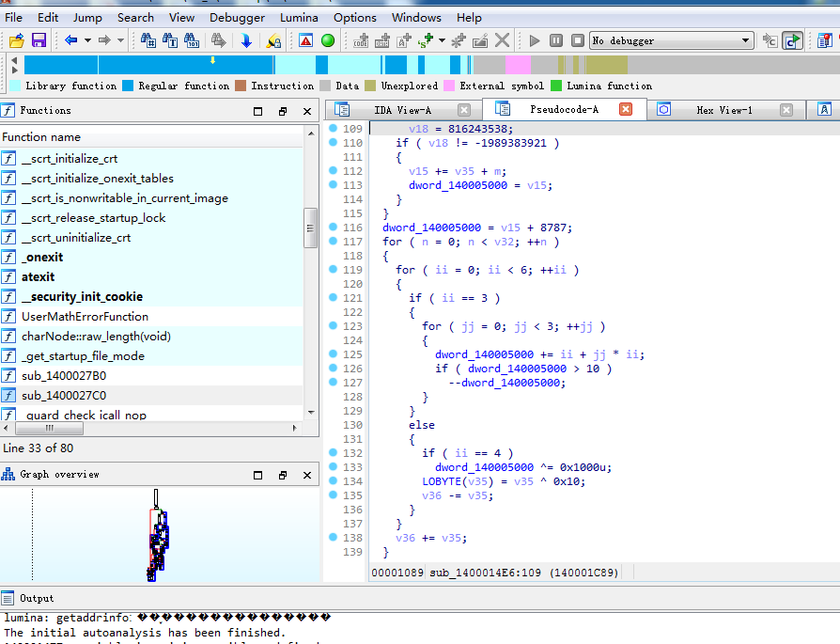Click the green 's' string literal icon
Image resolution: width=840 pixels, height=644 pixels.
[x=426, y=40]
